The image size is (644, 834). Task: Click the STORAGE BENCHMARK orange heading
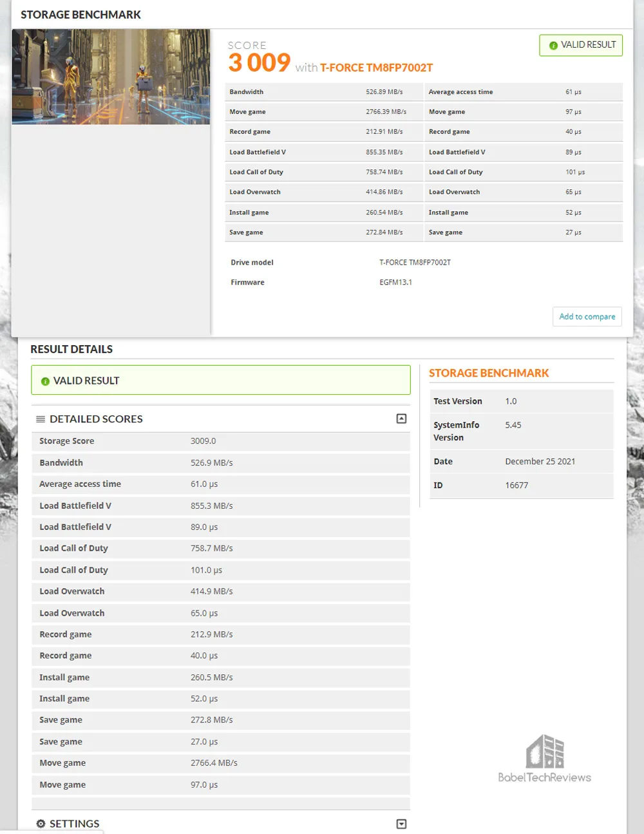pos(489,374)
